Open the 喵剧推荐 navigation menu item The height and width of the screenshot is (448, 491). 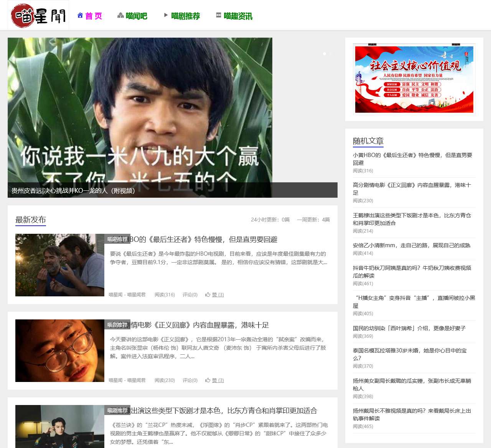(x=182, y=16)
